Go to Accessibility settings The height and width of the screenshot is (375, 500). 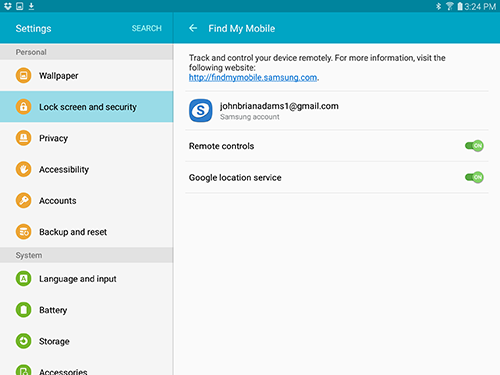[x=87, y=169]
